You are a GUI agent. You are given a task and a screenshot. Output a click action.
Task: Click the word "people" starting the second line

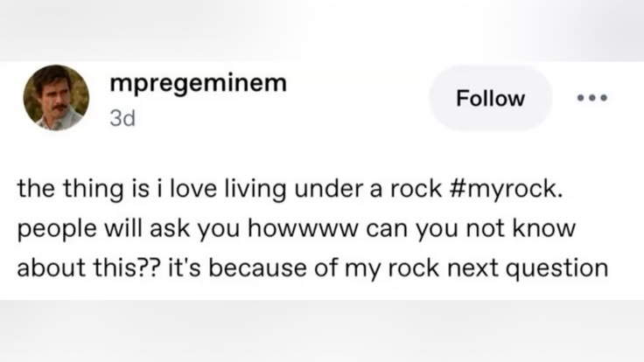57,229
